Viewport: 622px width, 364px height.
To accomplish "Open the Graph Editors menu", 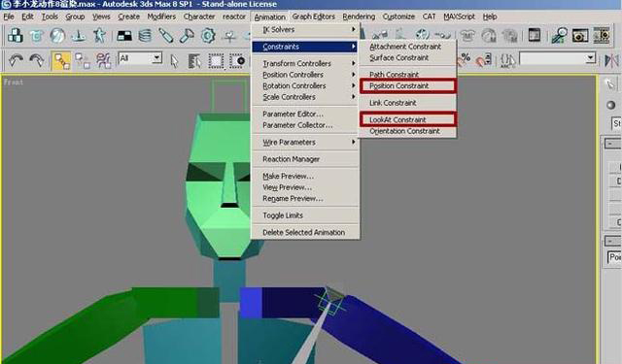I will tap(313, 17).
